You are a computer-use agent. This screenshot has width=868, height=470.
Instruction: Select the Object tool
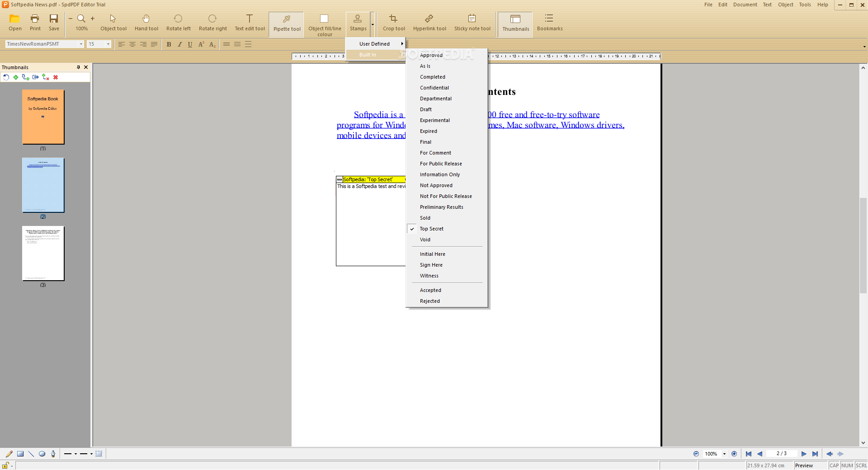(113, 23)
